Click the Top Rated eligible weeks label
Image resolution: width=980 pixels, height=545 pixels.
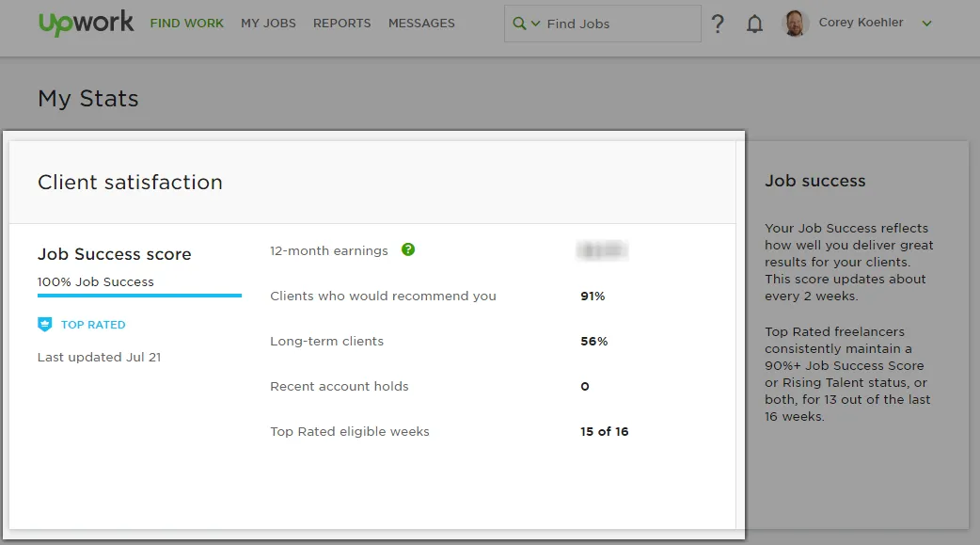coord(350,432)
